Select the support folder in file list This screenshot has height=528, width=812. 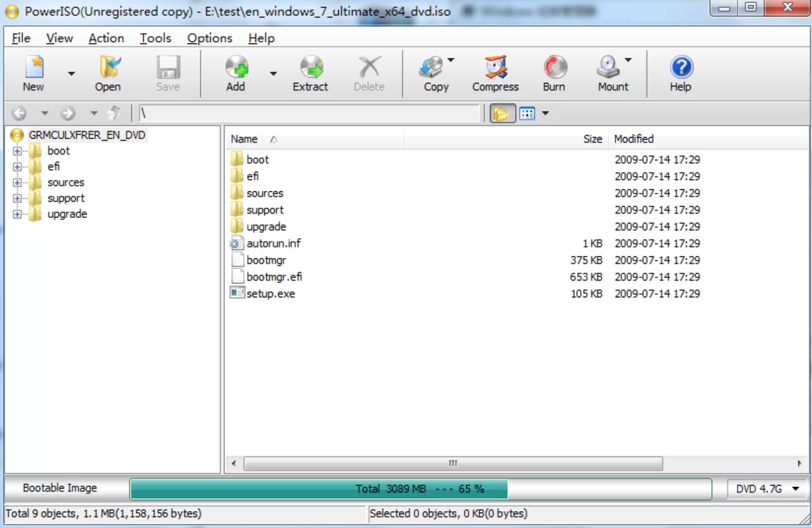[x=264, y=210]
